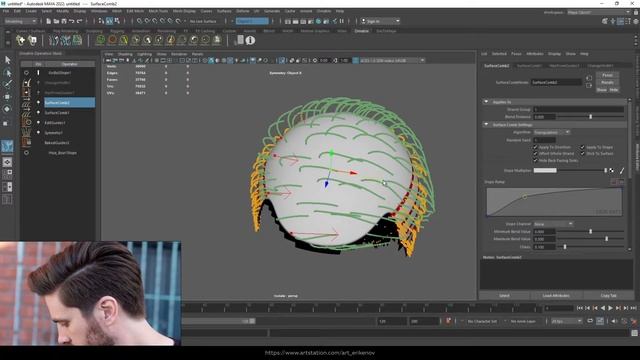Collapse the Surface Comb Settings section
The width and height of the screenshot is (640, 360).
486,124
